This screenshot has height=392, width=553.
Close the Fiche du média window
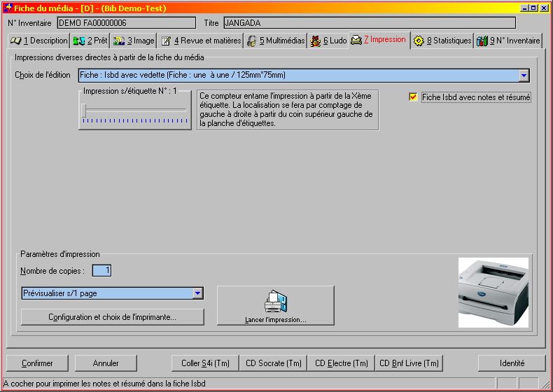(x=544, y=8)
